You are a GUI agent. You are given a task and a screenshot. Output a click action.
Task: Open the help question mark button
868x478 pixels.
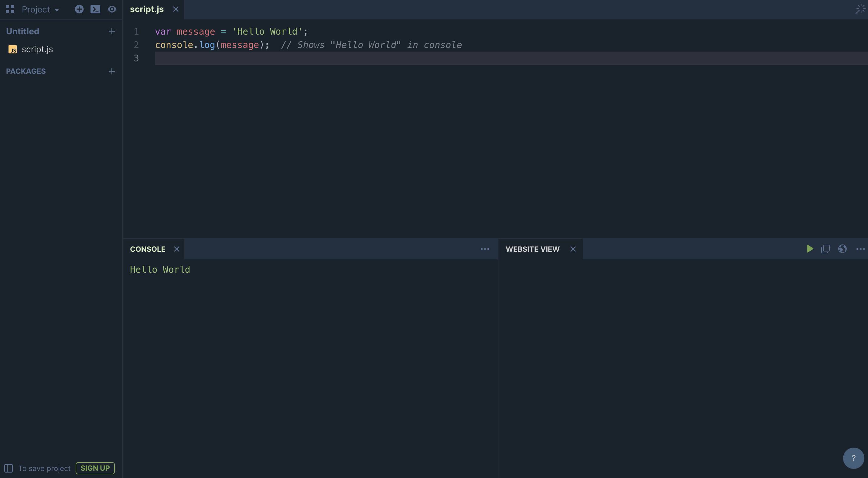pos(853,458)
